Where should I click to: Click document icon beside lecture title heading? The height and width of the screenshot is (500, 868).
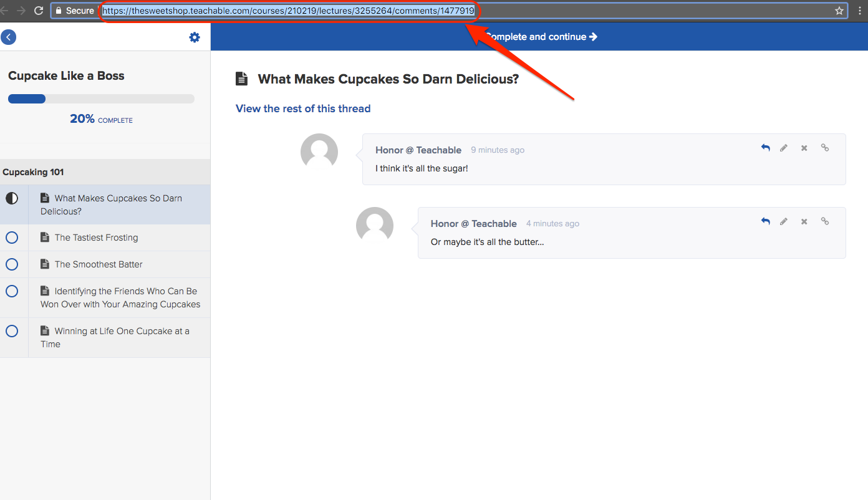tap(241, 79)
